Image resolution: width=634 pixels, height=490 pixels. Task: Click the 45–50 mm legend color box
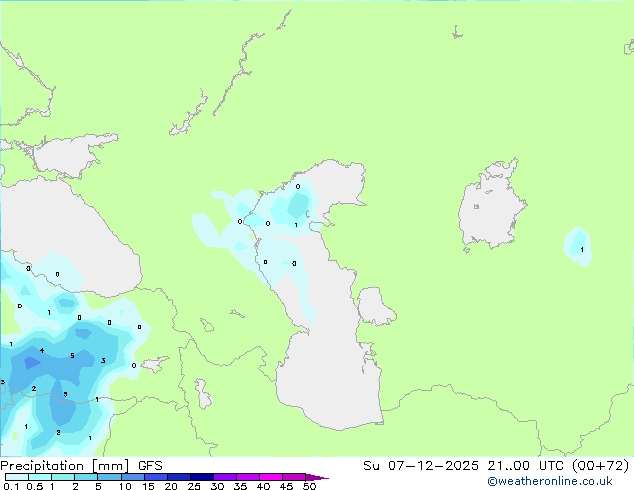click(x=294, y=477)
